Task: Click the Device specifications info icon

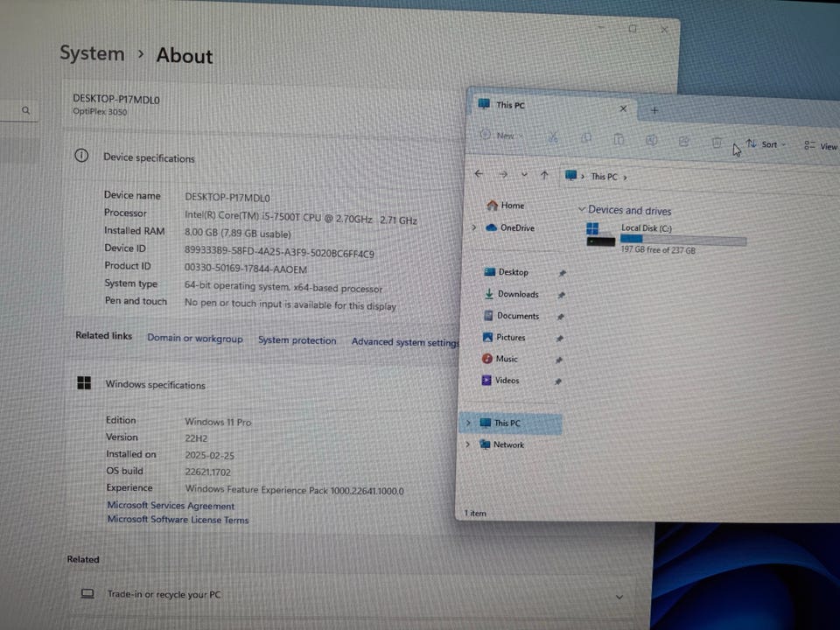Action: point(81,156)
